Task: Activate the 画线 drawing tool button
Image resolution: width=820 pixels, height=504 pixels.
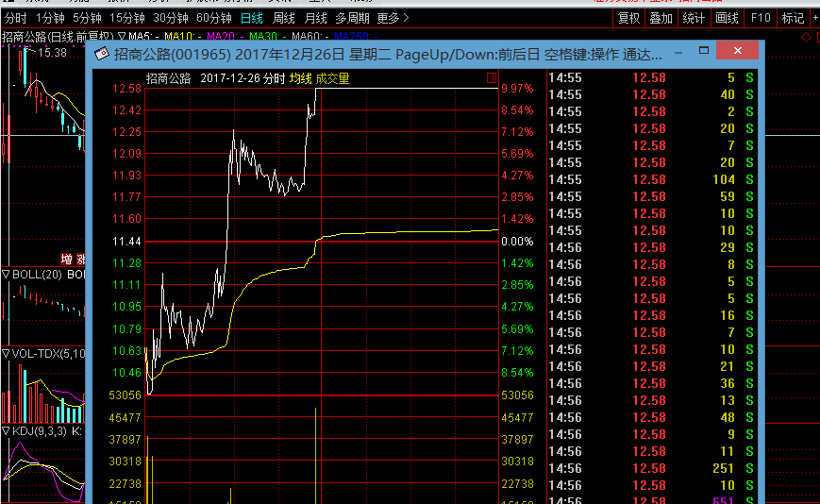Action: (x=727, y=18)
